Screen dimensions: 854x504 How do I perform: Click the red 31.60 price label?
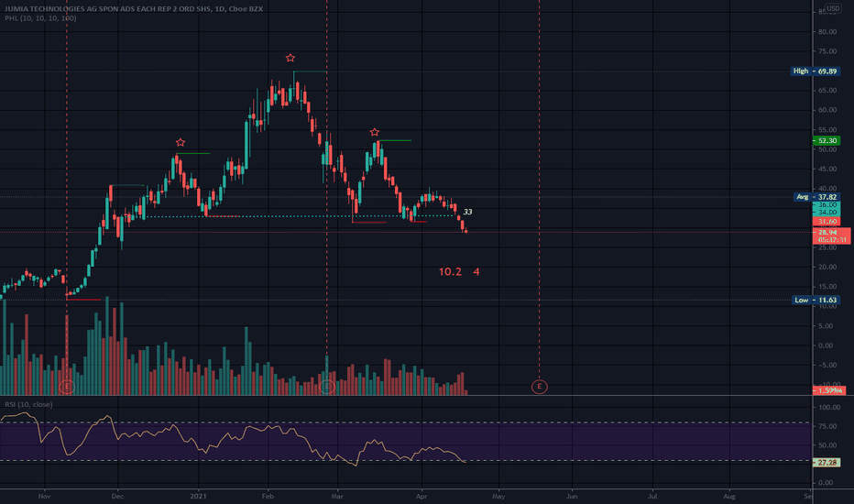click(x=827, y=221)
